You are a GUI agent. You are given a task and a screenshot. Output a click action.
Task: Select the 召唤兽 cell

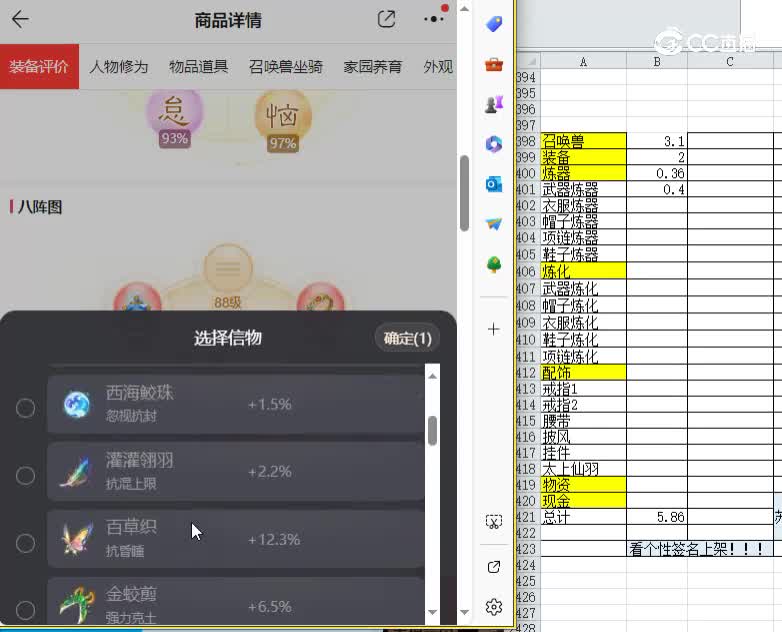click(x=584, y=141)
